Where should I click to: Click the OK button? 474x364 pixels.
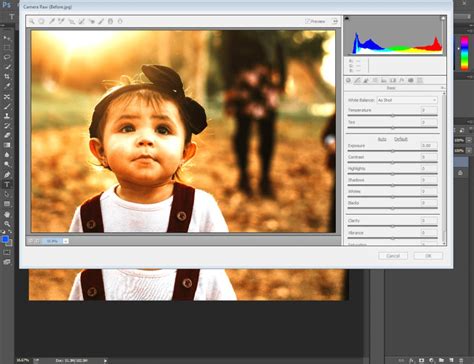pyautogui.click(x=428, y=256)
